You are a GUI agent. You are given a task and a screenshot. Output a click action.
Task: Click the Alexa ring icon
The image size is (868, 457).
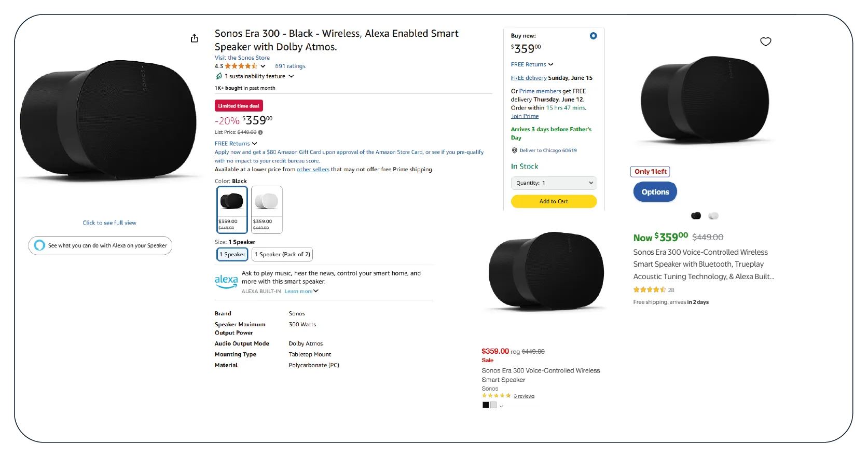(39, 245)
